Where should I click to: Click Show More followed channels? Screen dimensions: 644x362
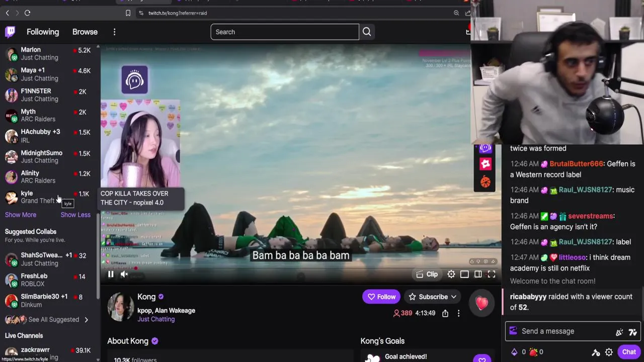click(21, 215)
